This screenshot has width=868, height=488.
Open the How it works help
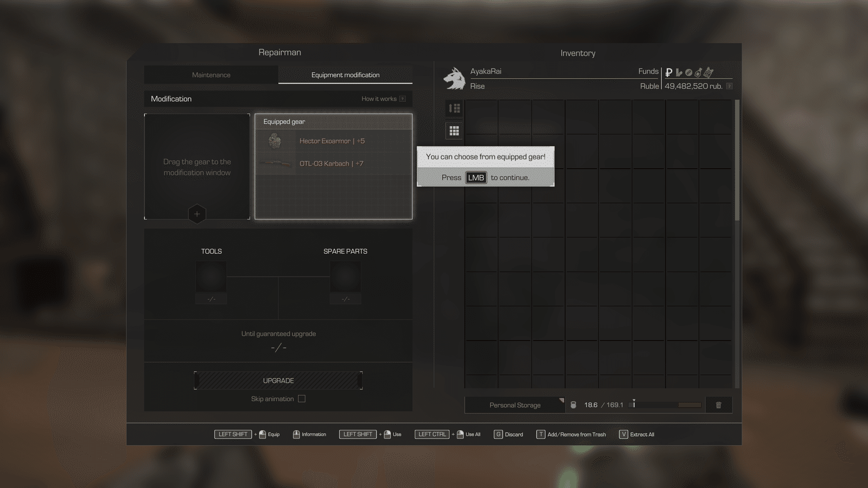[x=383, y=99]
